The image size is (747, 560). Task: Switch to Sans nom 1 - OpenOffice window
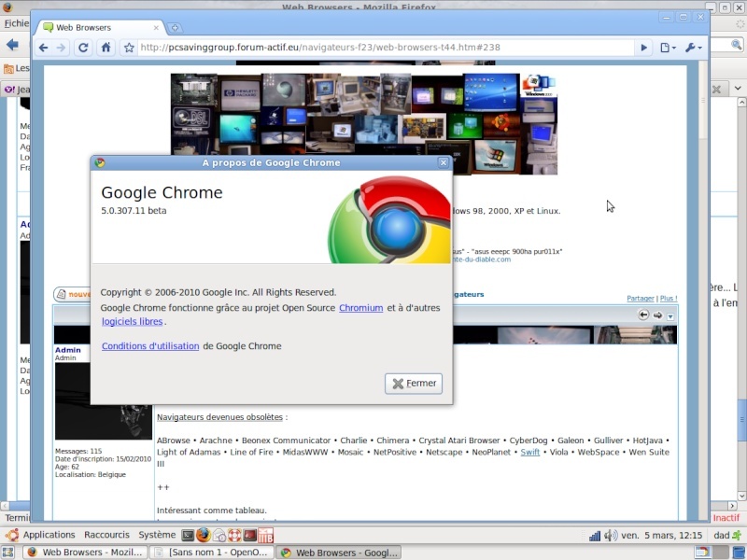point(212,553)
